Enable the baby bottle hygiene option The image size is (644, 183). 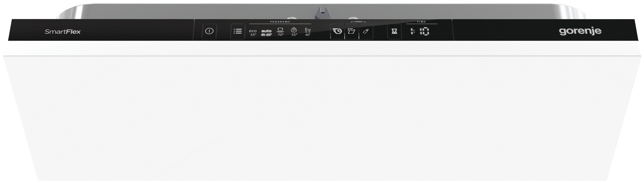(x=366, y=31)
